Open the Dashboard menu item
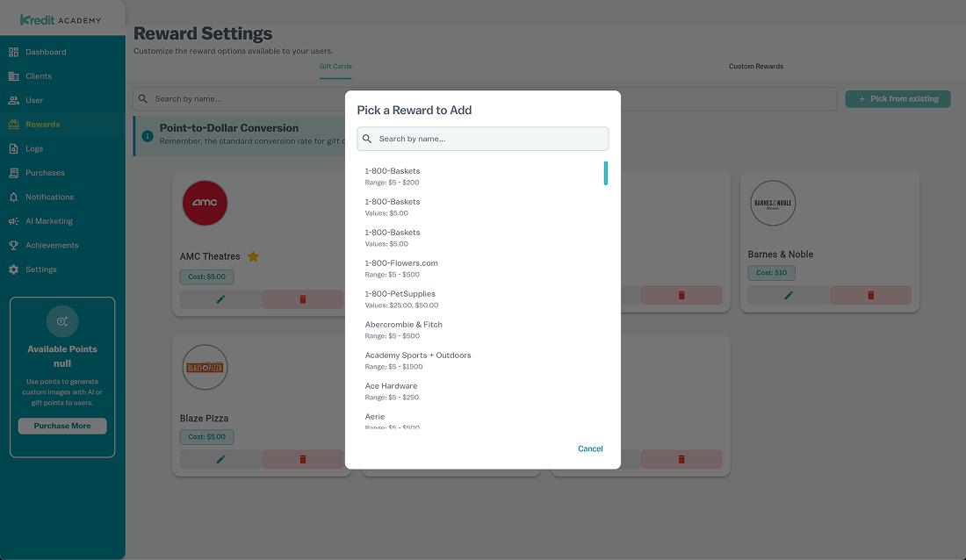This screenshot has height=560, width=966. coord(63,53)
